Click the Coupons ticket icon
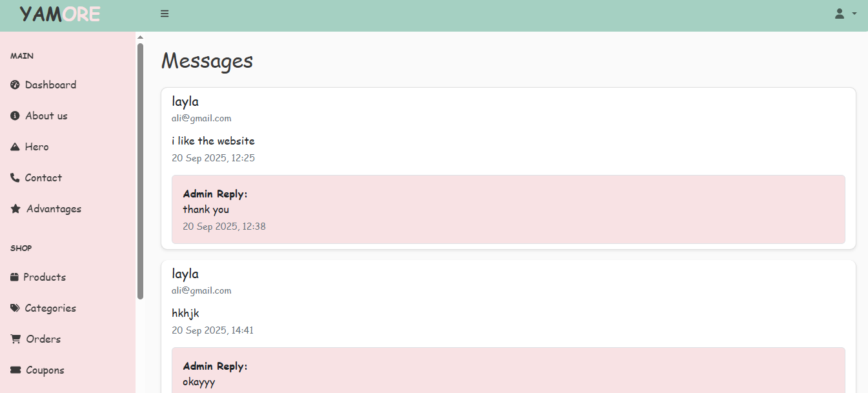 15,370
